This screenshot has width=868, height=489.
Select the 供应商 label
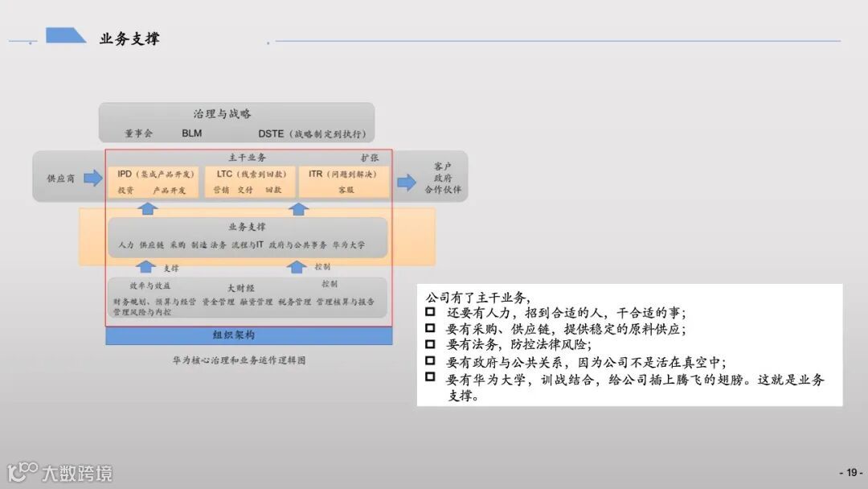coord(60,179)
